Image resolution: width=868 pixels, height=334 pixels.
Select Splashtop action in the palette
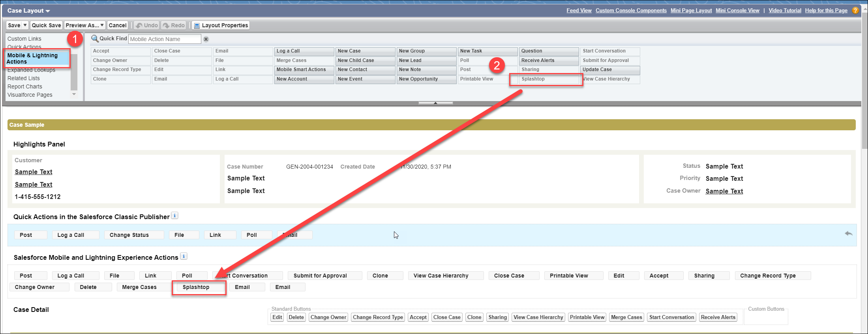click(549, 79)
